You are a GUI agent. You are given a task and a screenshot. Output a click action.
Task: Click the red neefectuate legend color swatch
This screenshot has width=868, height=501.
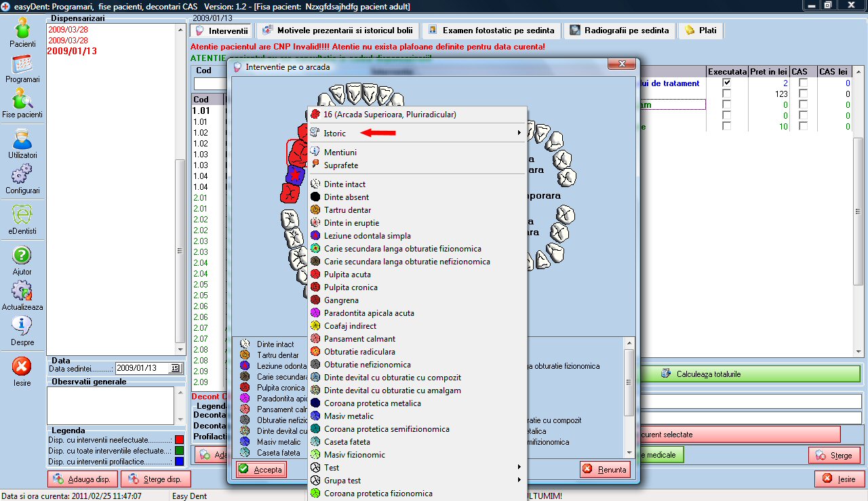click(179, 440)
